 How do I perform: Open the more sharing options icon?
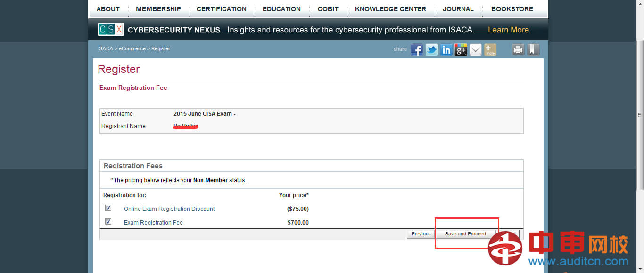click(x=490, y=50)
